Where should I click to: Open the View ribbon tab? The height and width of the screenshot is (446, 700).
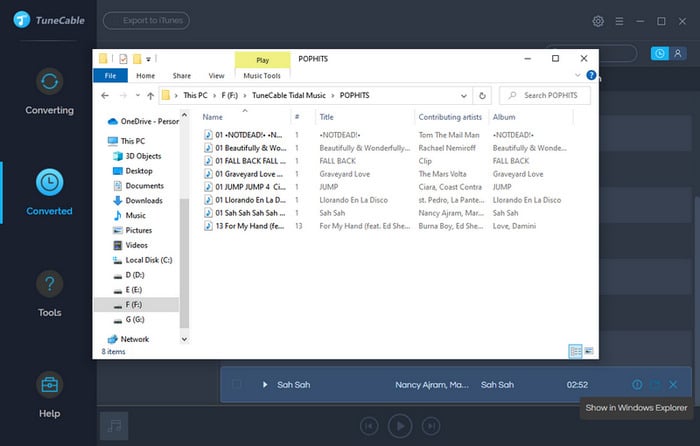[217, 75]
